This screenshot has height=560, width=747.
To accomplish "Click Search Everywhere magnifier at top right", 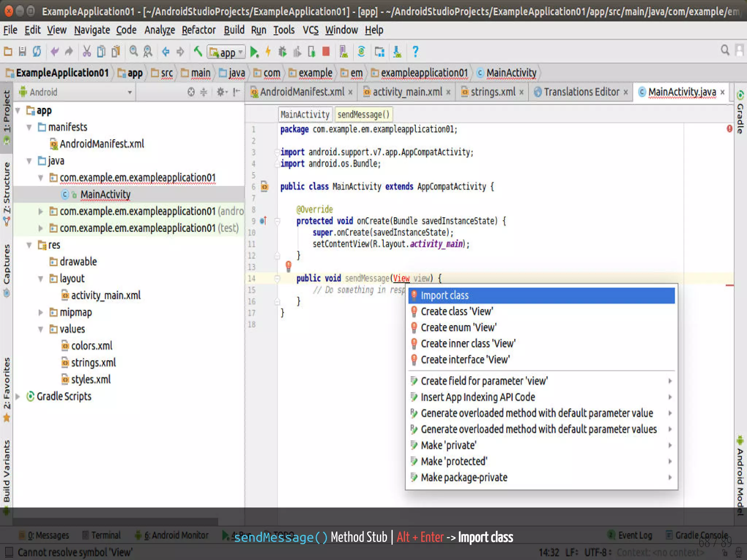I will [x=725, y=50].
